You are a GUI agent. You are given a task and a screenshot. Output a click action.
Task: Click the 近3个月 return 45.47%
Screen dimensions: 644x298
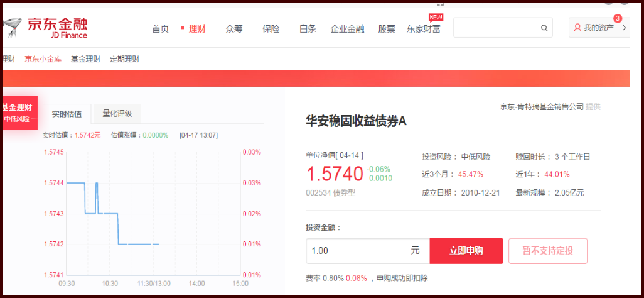tap(470, 174)
